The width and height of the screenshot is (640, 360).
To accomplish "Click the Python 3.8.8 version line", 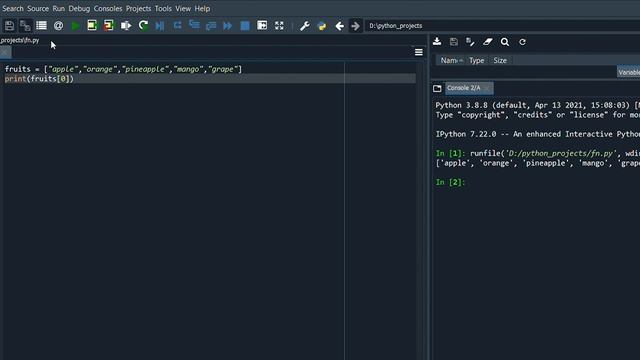I will tap(538, 105).
